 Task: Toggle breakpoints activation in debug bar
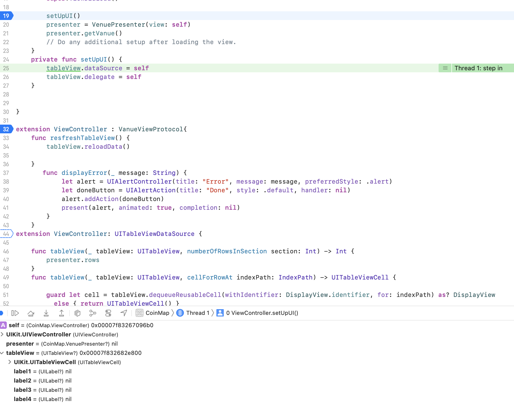(1, 313)
